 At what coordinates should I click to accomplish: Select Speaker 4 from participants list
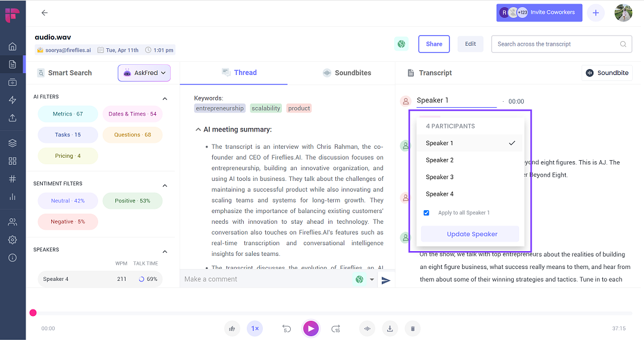[470, 194]
